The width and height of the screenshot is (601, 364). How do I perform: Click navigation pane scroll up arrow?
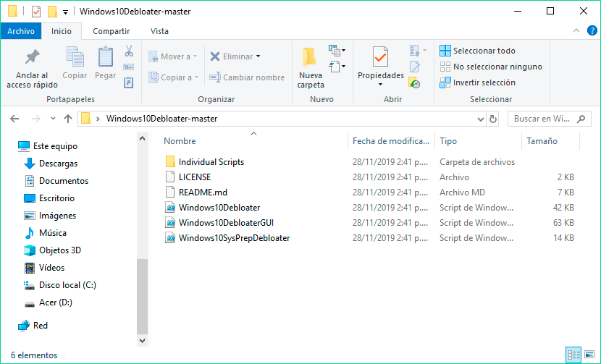142,138
